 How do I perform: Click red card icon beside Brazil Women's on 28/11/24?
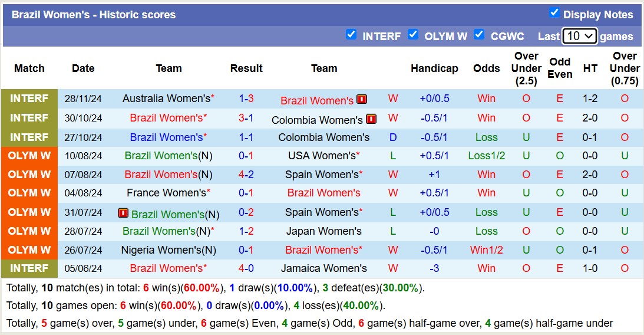tap(362, 99)
